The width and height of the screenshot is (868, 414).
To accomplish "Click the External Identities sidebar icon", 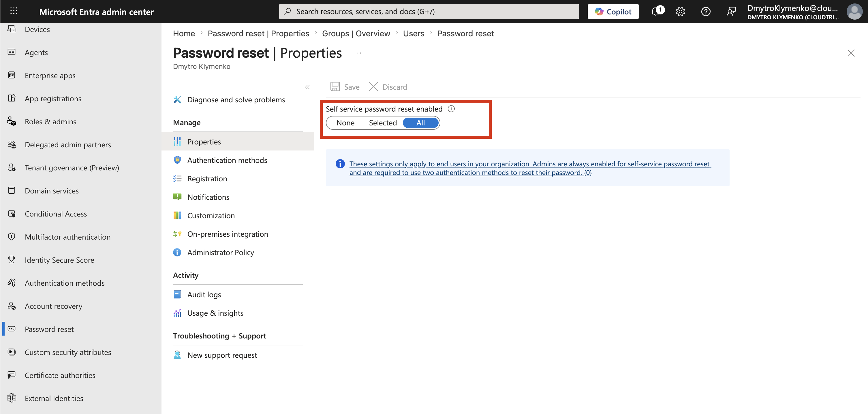I will [12, 398].
